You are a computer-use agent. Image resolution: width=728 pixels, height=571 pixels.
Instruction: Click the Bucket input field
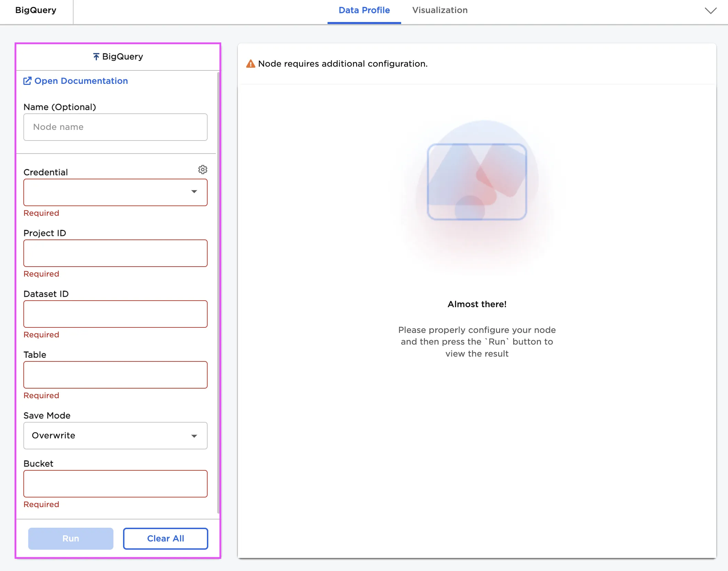click(x=115, y=483)
